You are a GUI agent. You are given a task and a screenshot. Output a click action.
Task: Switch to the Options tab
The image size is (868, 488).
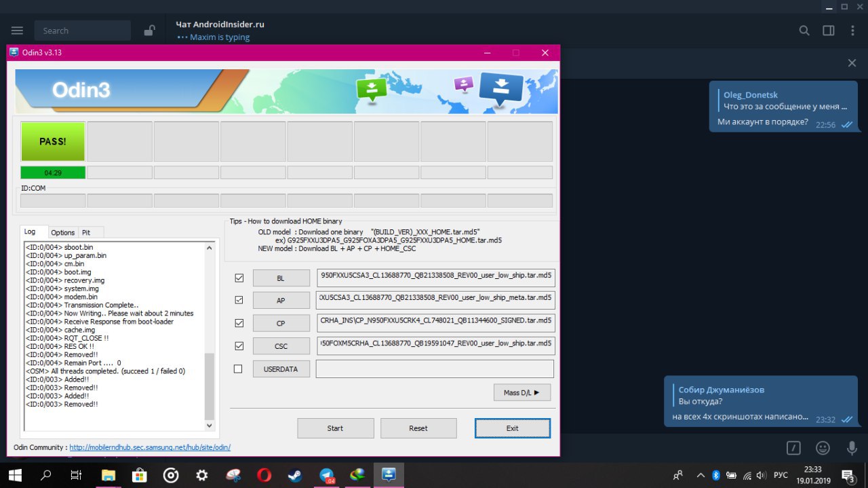tap(63, 232)
